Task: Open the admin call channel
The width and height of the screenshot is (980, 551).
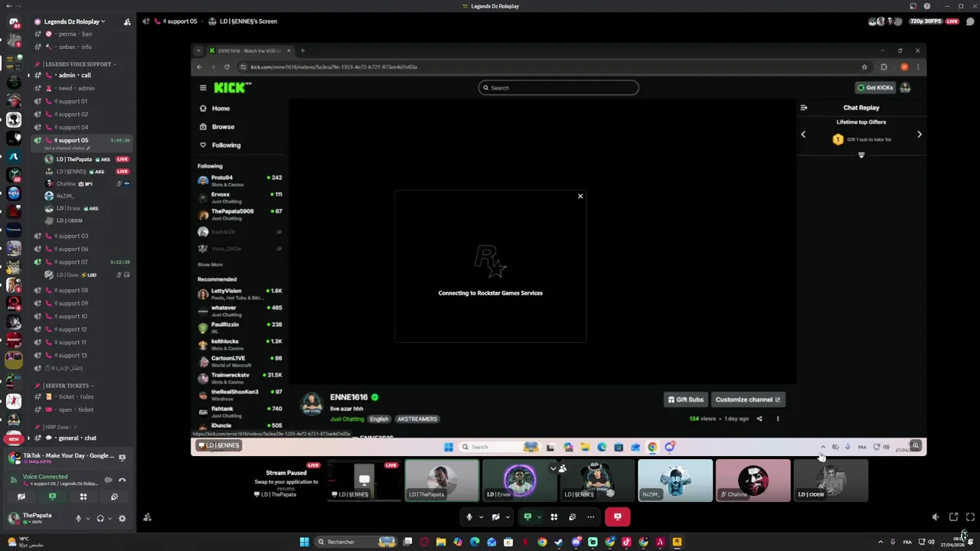Action: [75, 75]
